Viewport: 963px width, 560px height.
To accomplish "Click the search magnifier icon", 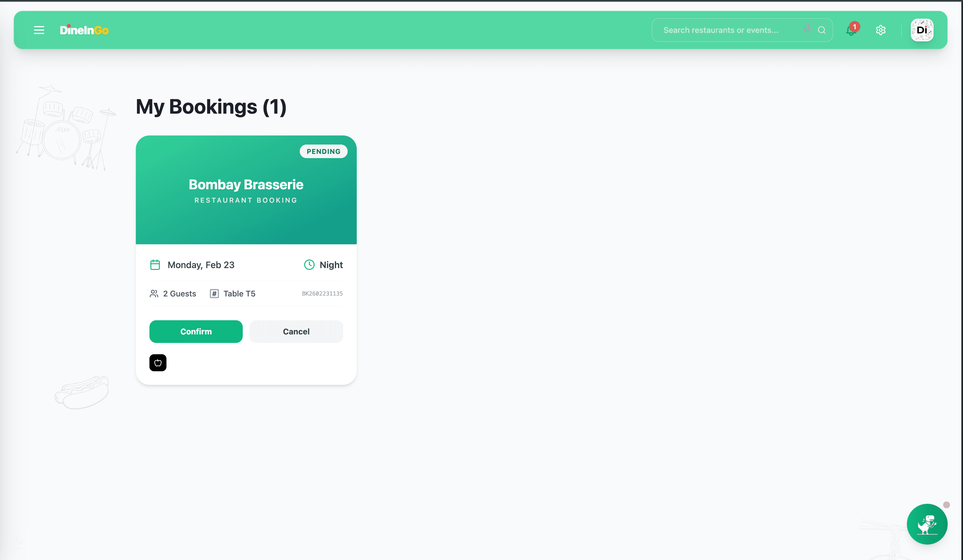I will point(821,30).
